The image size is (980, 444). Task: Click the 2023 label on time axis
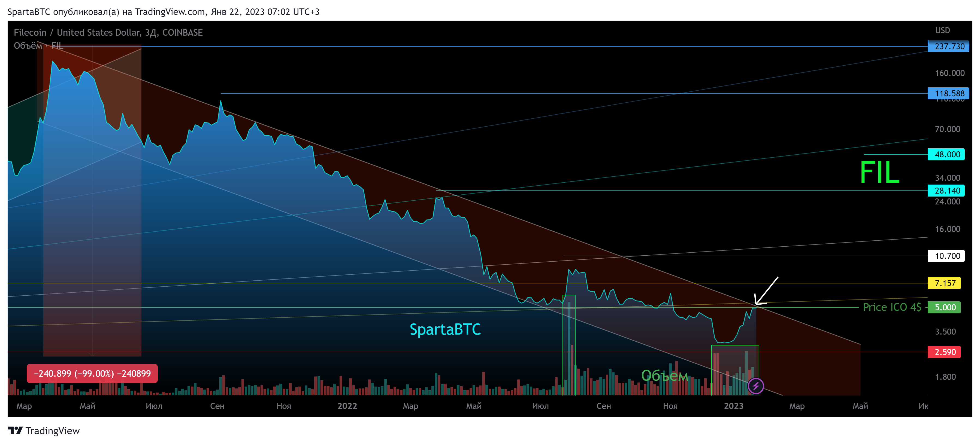click(733, 406)
